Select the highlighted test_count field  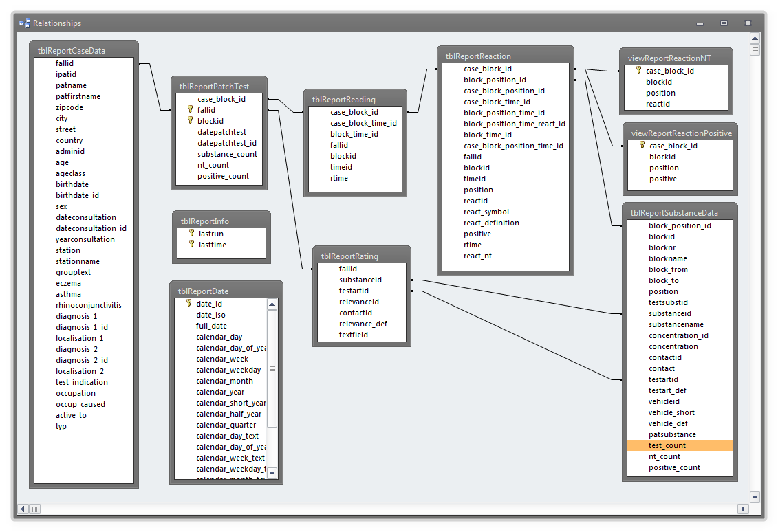point(667,445)
